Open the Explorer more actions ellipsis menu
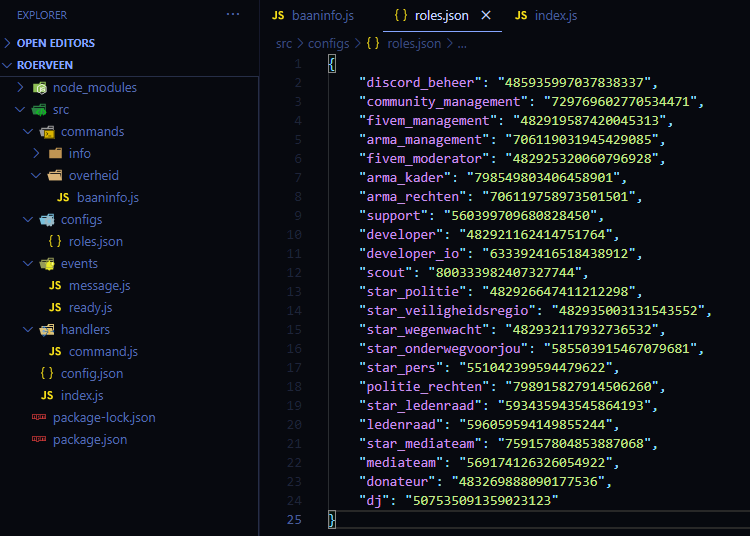Viewport: 750px width, 536px height. pyautogui.click(x=233, y=15)
